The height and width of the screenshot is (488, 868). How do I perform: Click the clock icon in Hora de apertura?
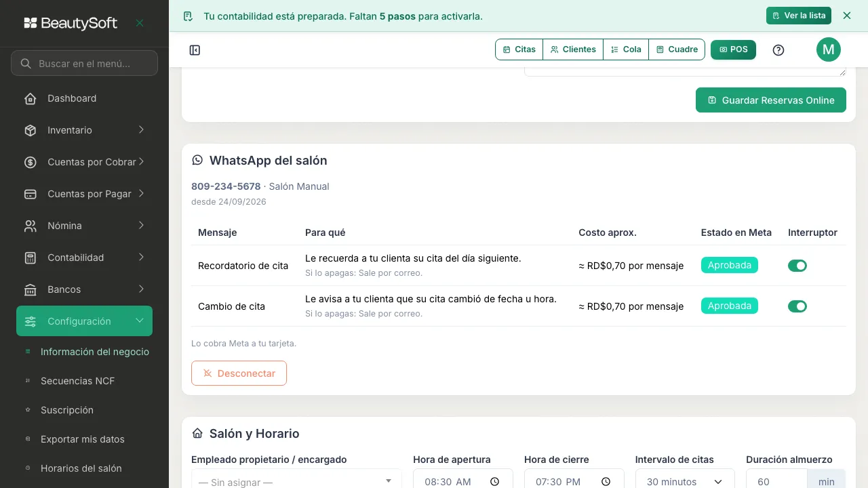pyautogui.click(x=494, y=482)
